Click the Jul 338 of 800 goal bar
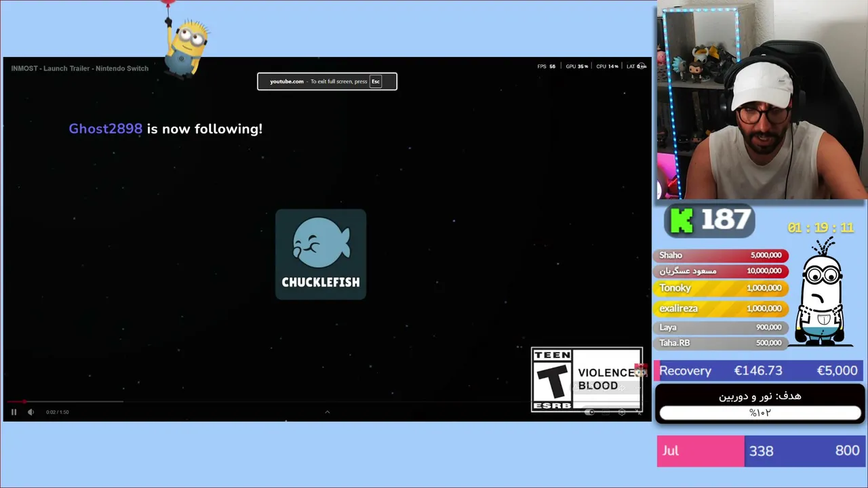 point(760,451)
